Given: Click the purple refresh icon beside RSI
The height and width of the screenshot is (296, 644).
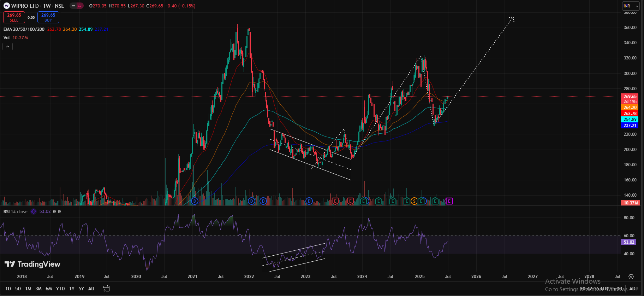Looking at the screenshot, I should [34, 211].
